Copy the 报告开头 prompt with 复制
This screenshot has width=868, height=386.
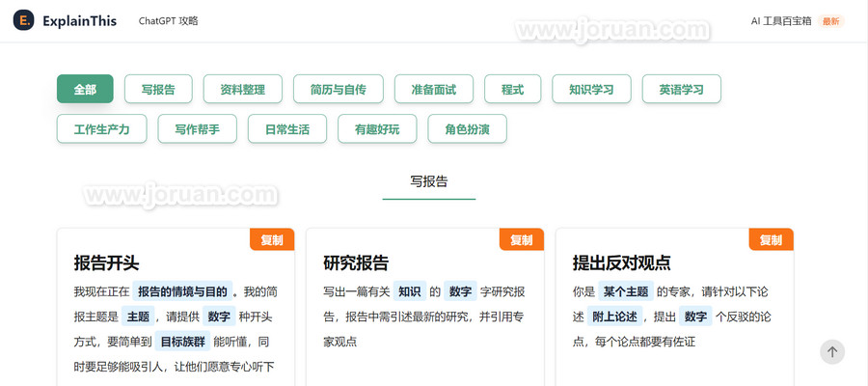(x=271, y=239)
